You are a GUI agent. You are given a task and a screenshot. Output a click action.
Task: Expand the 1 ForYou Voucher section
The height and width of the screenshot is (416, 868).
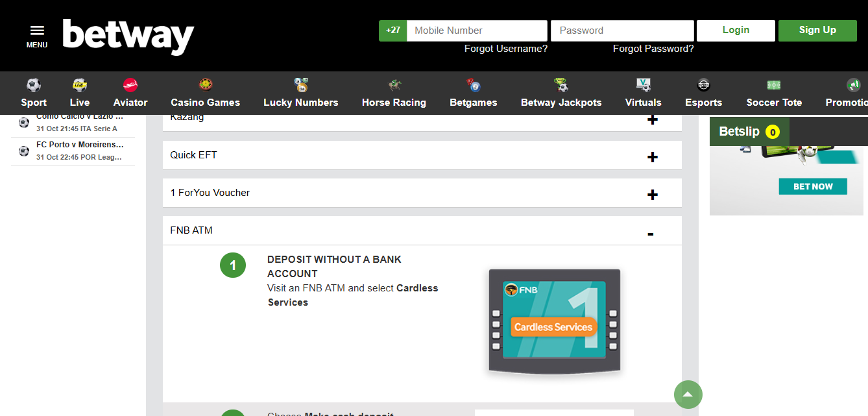pyautogui.click(x=653, y=193)
